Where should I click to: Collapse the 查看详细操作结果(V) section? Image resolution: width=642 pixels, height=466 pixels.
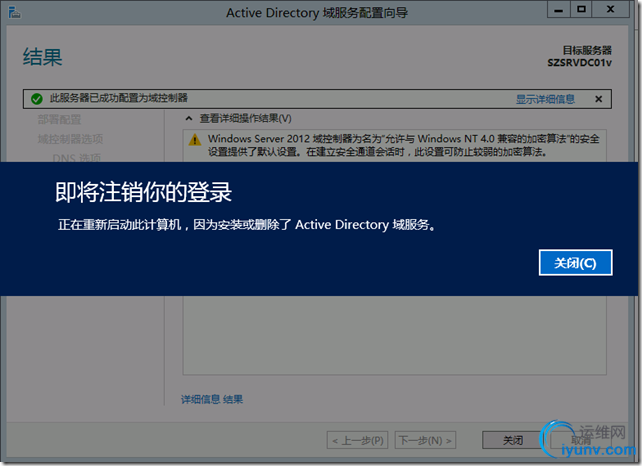[x=189, y=119]
